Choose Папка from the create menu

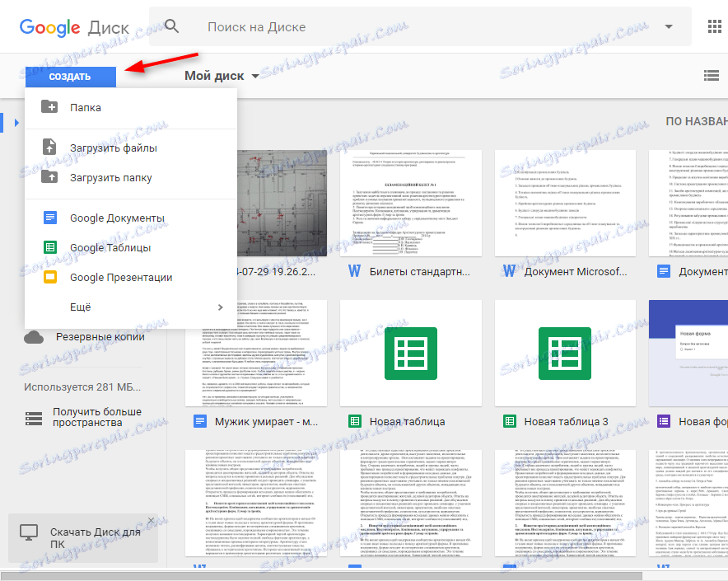click(131, 107)
